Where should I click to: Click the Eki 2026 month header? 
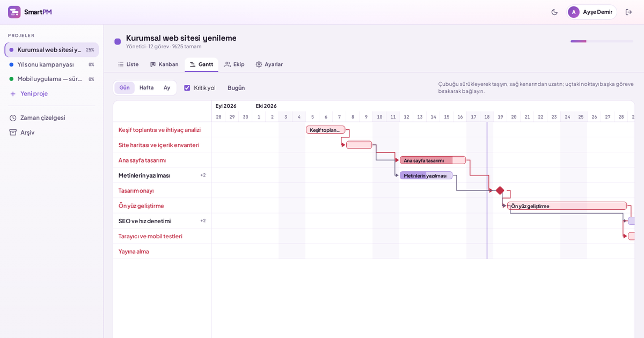click(266, 106)
